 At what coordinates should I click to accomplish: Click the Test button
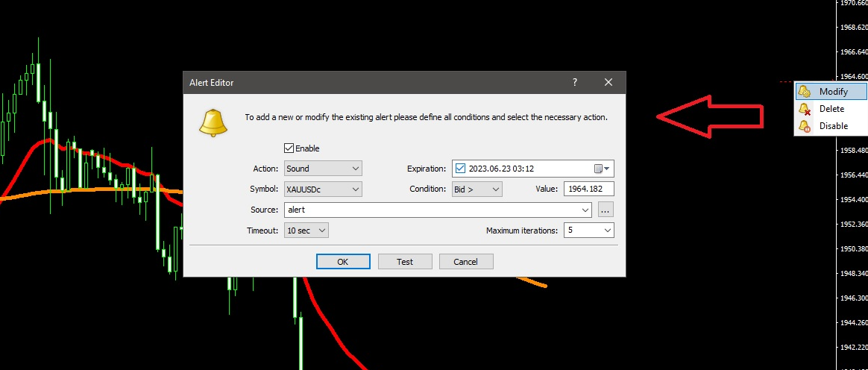point(405,262)
